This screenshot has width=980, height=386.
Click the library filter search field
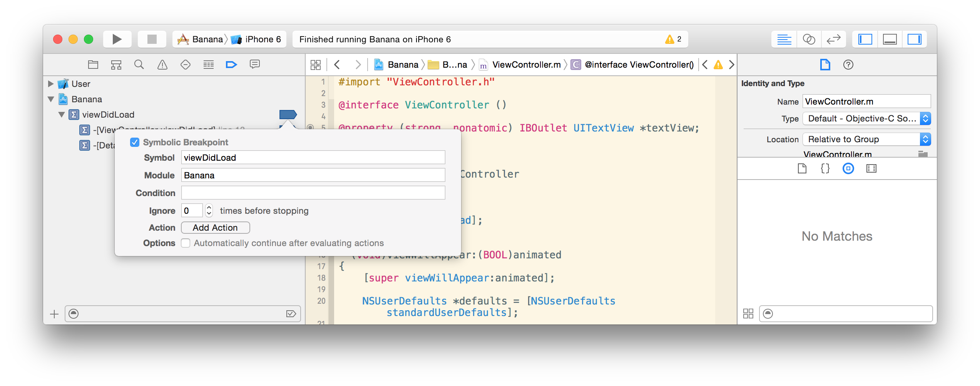point(846,314)
